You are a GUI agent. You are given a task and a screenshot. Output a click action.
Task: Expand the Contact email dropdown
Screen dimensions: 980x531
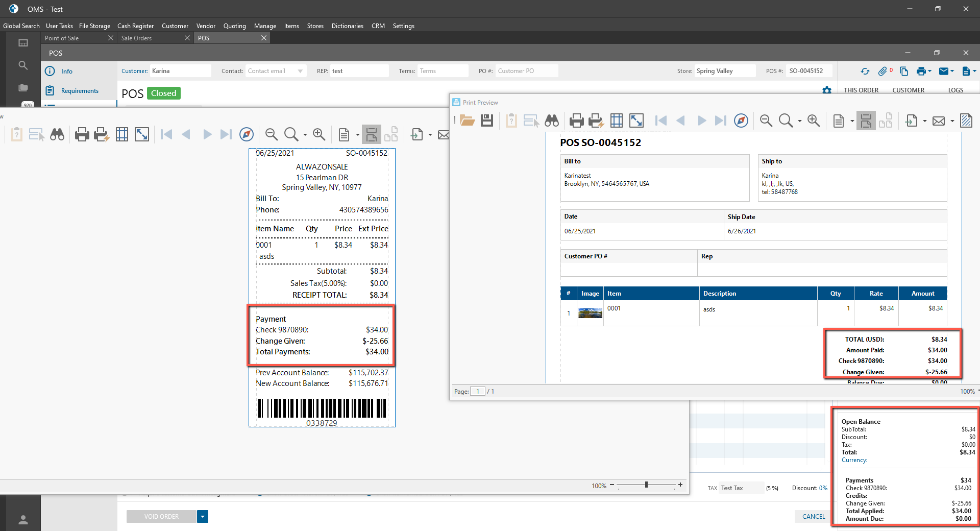300,71
